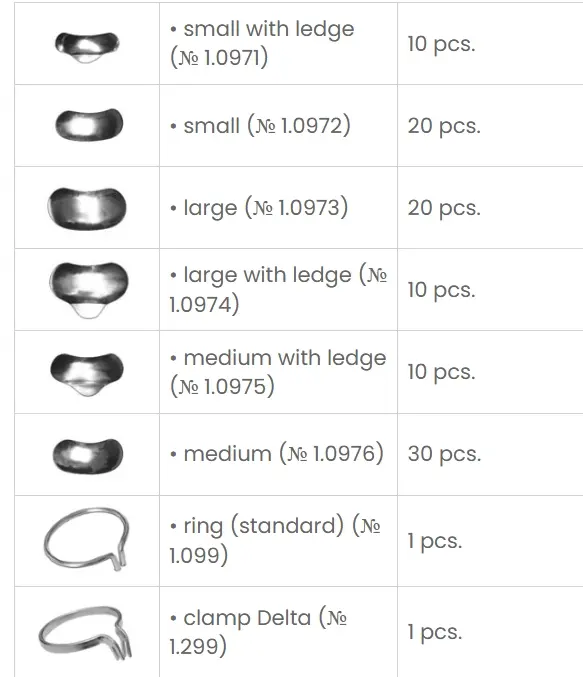Select the 'medium (№ 1.0976)' label
The width and height of the screenshot is (583, 677).
coord(276,454)
